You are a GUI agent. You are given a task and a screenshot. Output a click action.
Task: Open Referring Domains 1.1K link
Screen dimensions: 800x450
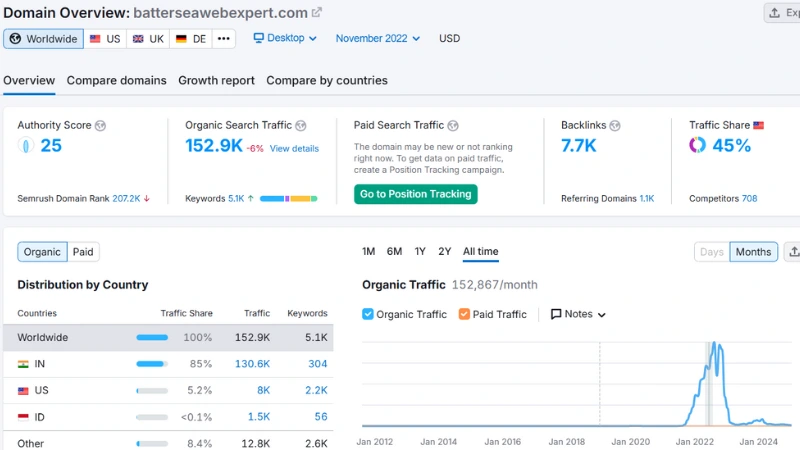pos(647,198)
